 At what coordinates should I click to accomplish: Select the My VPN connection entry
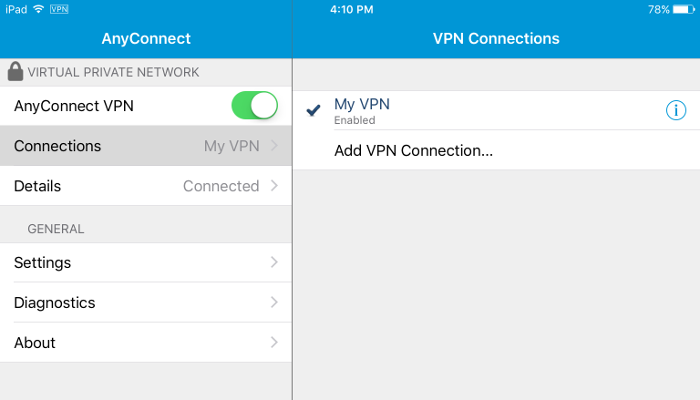[x=496, y=110]
